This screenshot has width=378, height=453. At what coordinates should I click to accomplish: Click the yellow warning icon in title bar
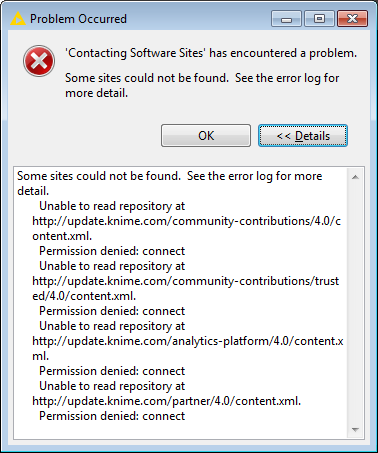point(18,19)
